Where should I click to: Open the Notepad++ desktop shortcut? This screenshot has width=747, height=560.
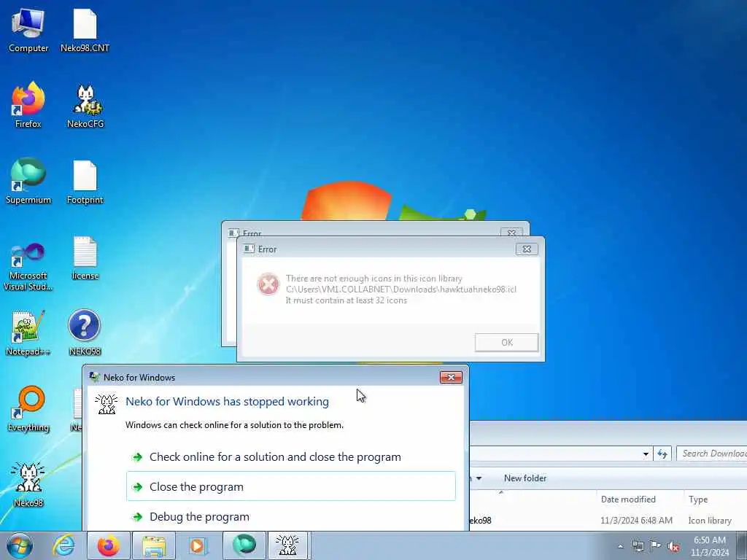(28, 333)
